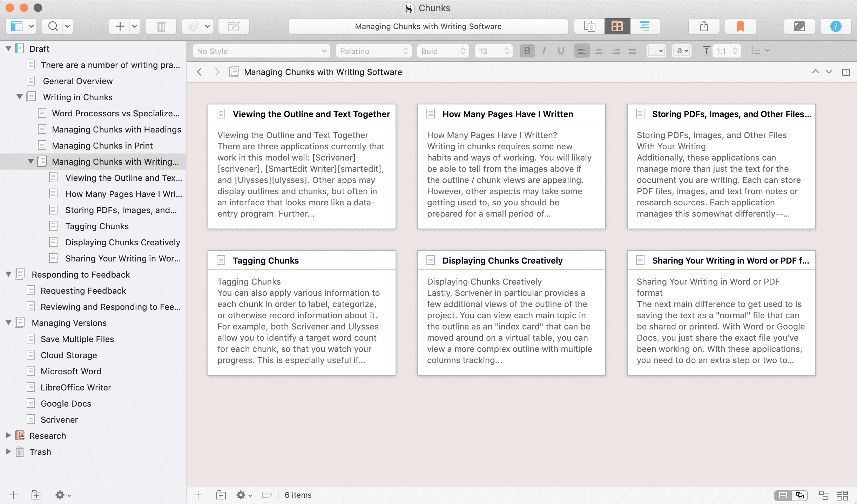The image size is (857, 504).
Task: Click the navigate back arrow button
Action: pyautogui.click(x=200, y=72)
